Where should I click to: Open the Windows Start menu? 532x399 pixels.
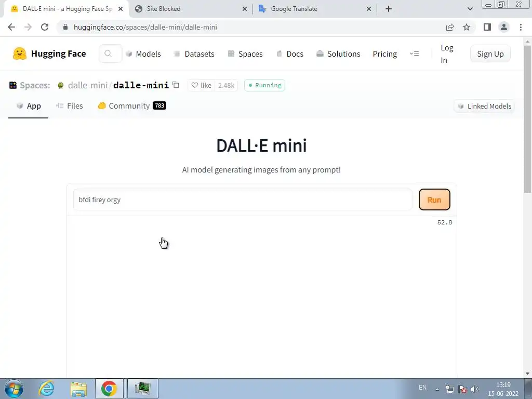14,389
